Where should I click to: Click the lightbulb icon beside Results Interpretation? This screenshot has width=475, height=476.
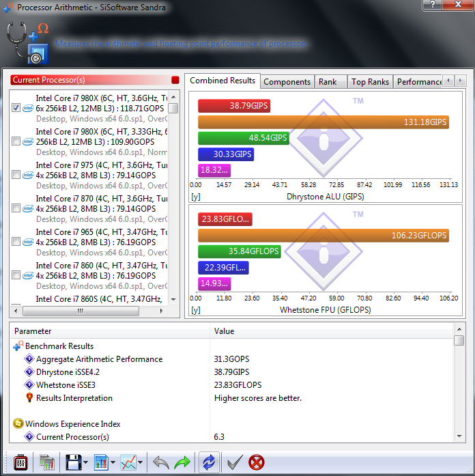(x=29, y=397)
